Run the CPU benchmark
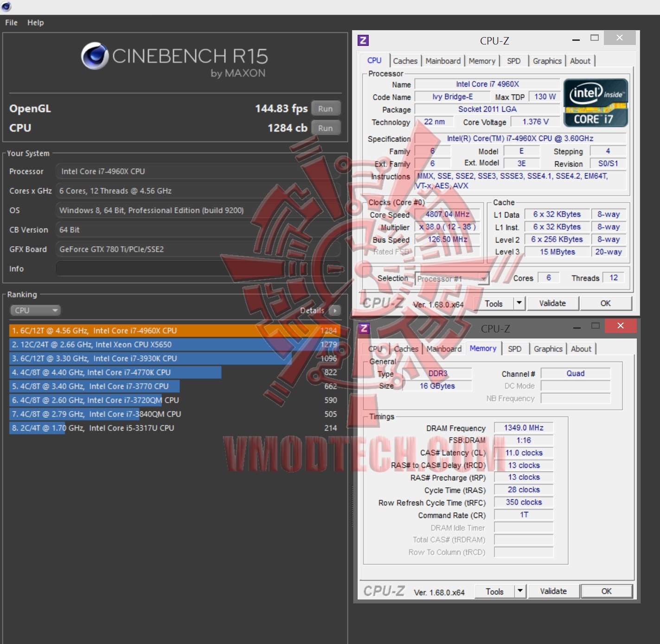 pos(326,128)
